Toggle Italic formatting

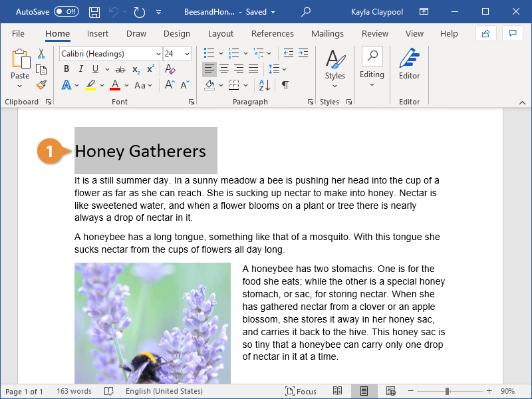[x=81, y=69]
